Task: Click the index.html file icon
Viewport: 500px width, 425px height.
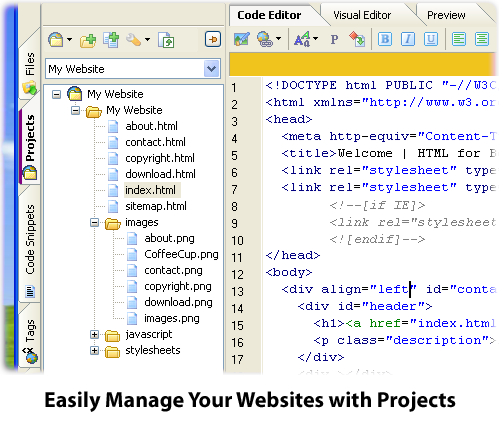Action: (113, 190)
